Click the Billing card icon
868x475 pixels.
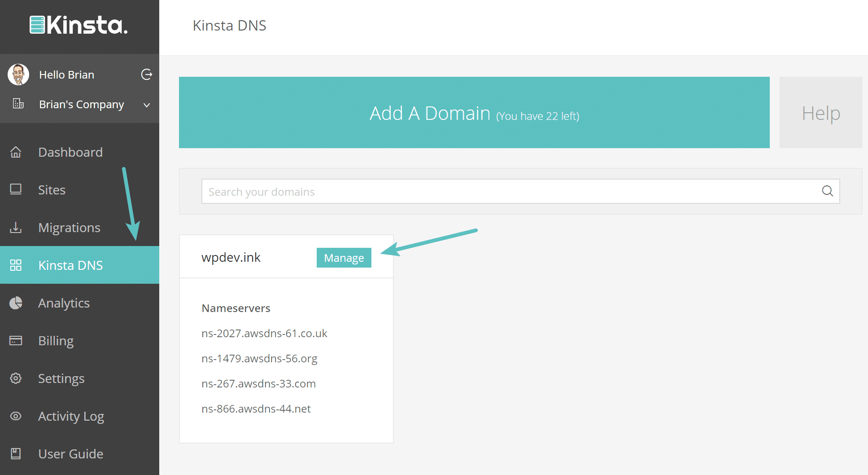pos(16,341)
